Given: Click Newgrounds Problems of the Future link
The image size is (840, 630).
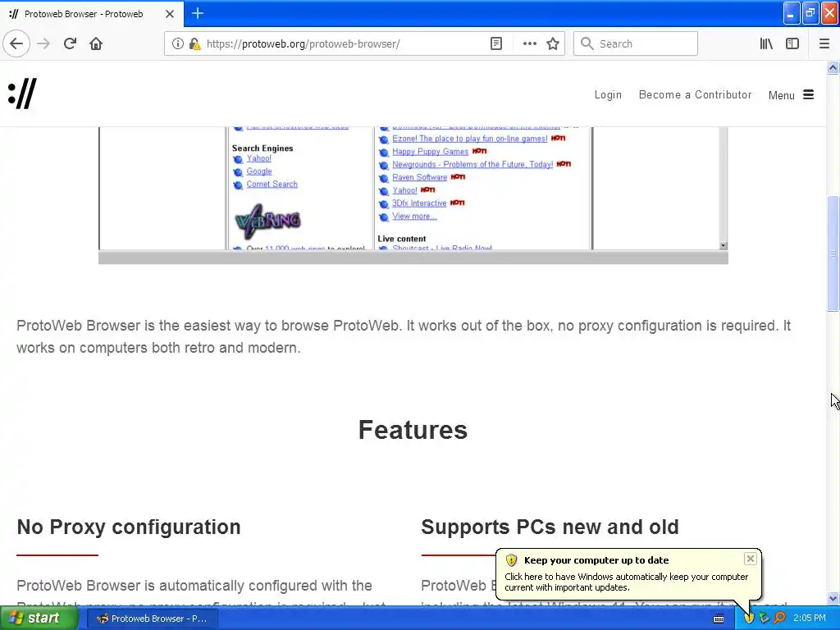Looking at the screenshot, I should tap(472, 164).
